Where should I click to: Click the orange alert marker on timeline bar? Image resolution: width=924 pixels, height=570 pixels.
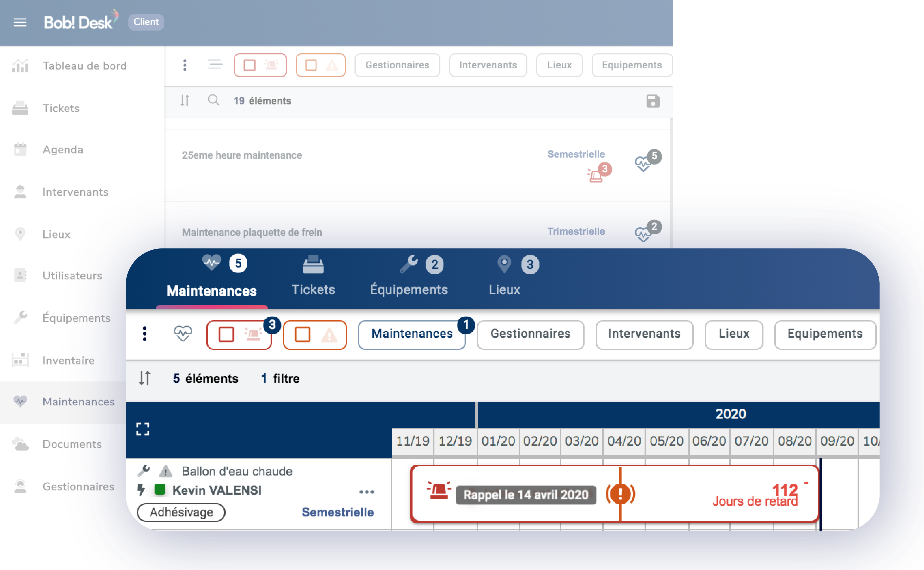620,494
